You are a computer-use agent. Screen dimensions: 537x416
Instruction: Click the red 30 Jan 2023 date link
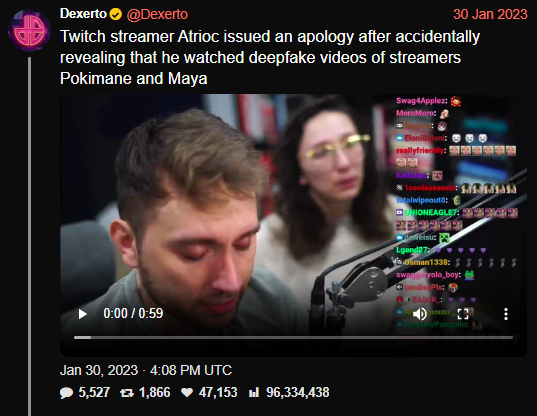pyautogui.click(x=490, y=14)
